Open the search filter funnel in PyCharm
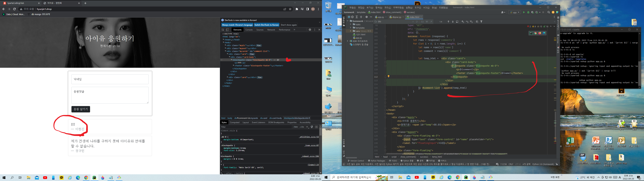The width and height of the screenshot is (644, 181). [x=481, y=22]
